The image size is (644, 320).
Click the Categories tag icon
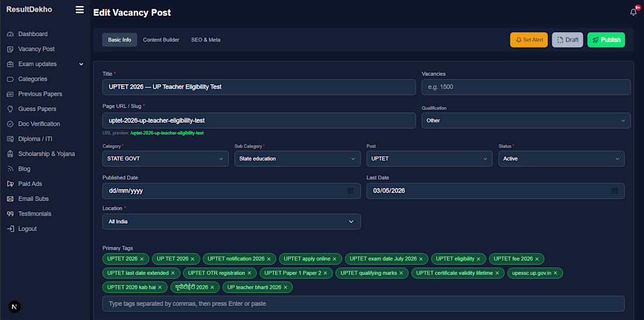pos(11,79)
